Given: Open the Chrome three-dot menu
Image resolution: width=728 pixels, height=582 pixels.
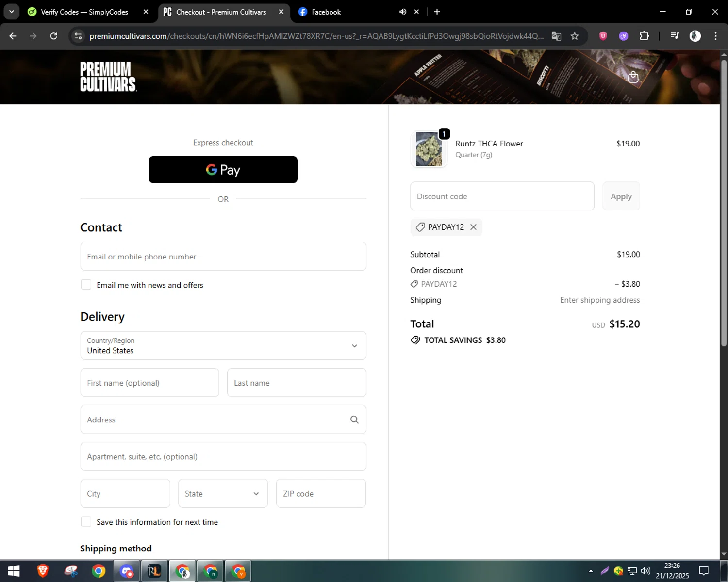Looking at the screenshot, I should pos(716,36).
